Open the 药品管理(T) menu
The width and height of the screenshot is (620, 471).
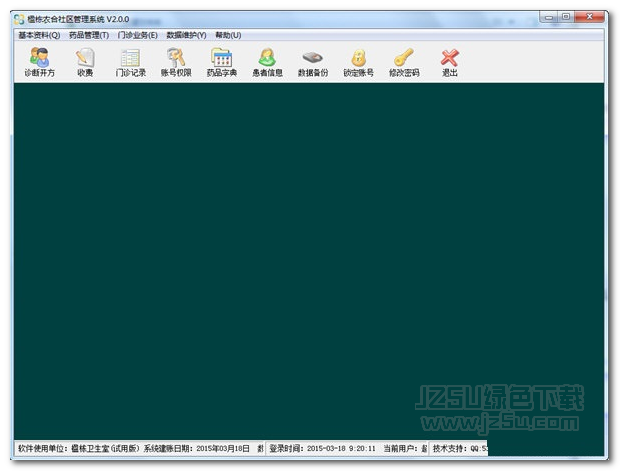89,35
